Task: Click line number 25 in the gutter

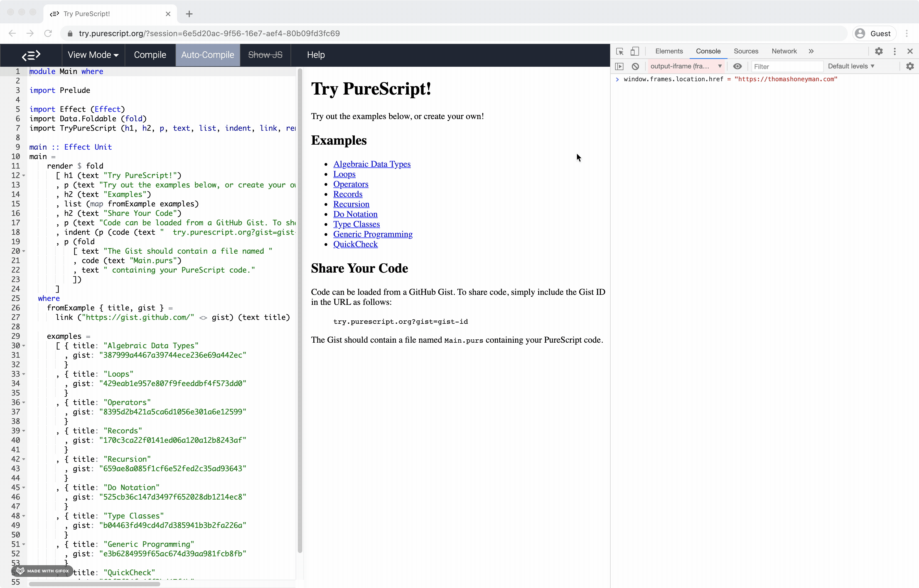Action: pos(16,298)
